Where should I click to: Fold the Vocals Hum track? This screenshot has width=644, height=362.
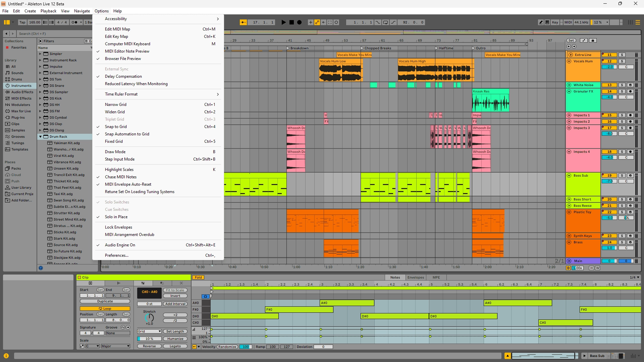pos(569,61)
